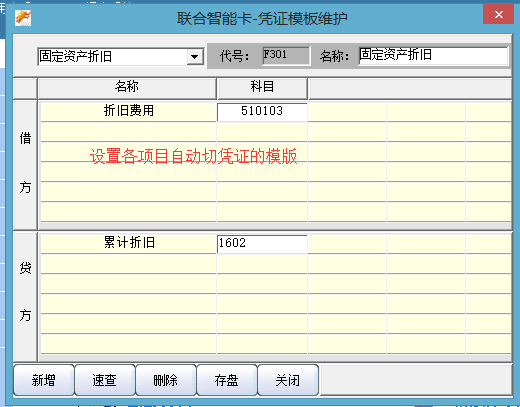The image size is (520, 407).
Task: Open the 固定资产折旧 template dropdown
Action: [x=194, y=56]
